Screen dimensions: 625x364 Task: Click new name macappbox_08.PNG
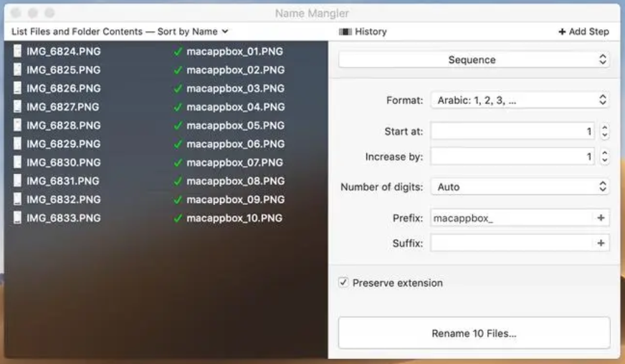236,181
